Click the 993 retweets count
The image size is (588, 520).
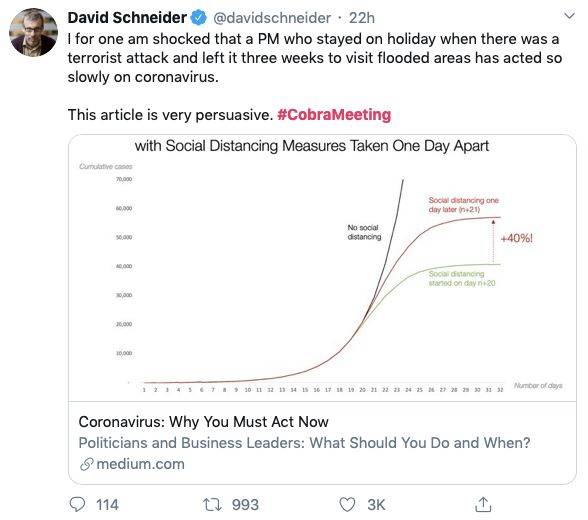pos(245,505)
